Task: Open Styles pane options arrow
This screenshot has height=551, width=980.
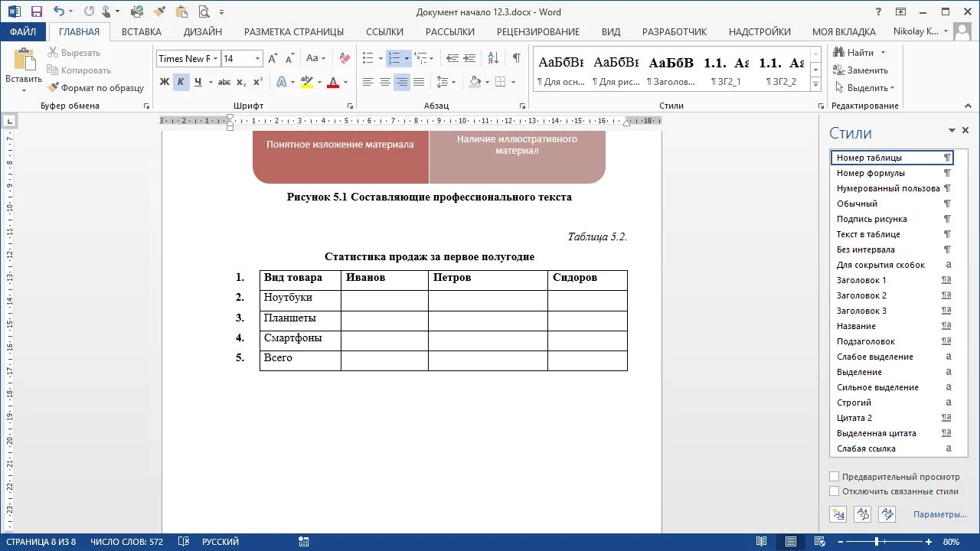Action: click(x=952, y=131)
